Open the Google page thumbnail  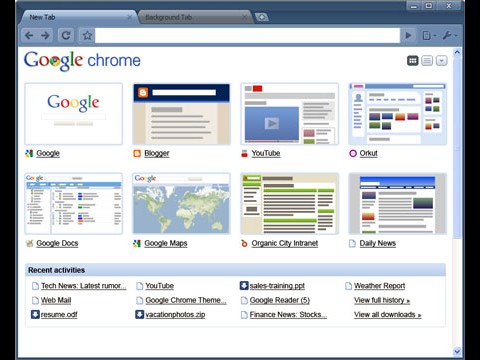coord(73,114)
